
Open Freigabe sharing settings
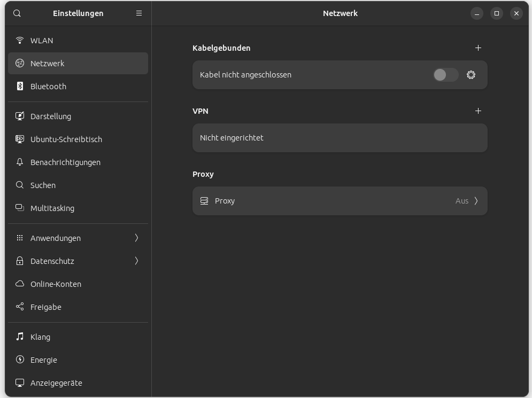point(46,307)
